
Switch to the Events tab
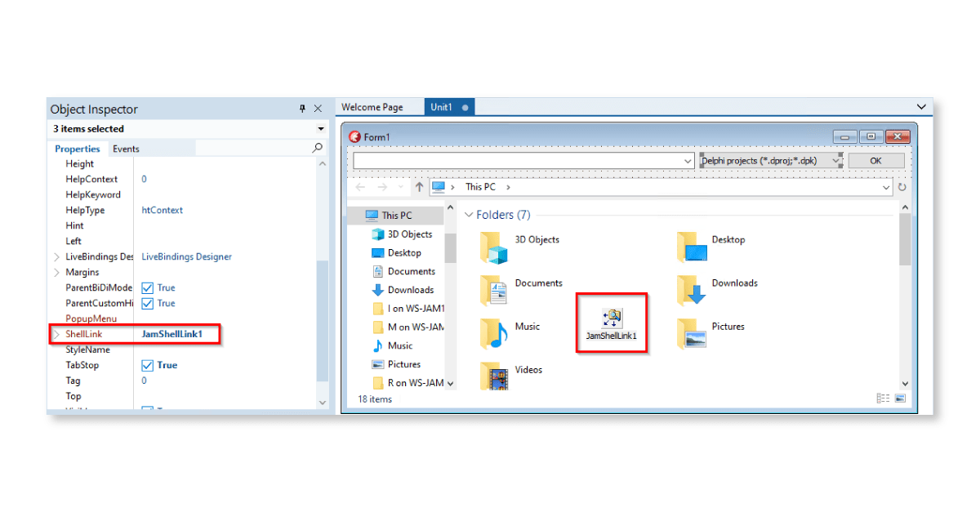126,149
